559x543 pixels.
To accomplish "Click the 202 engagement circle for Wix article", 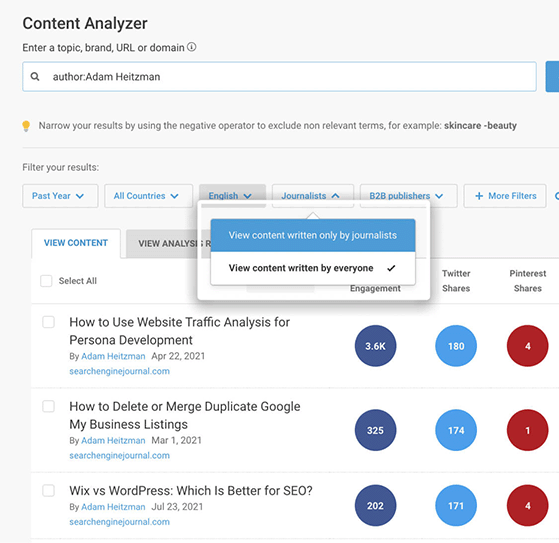I will [x=375, y=505].
